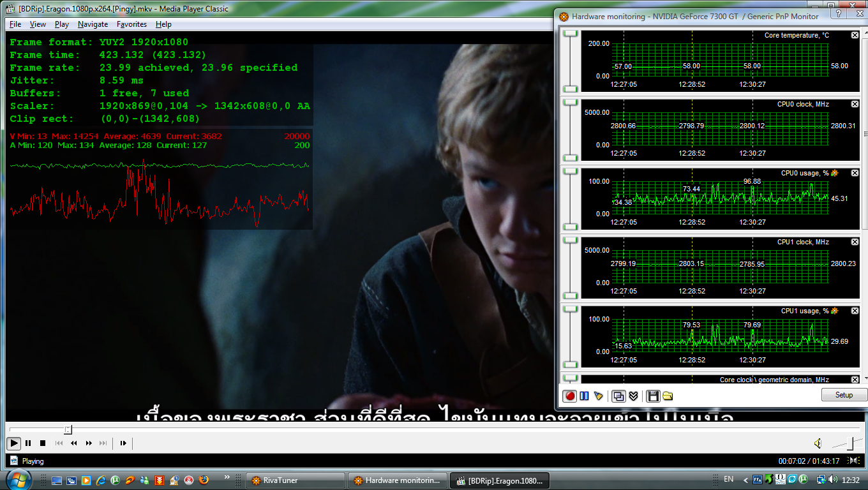Close the Core clock geometric domain graph
This screenshot has height=490, width=868.
tap(855, 380)
